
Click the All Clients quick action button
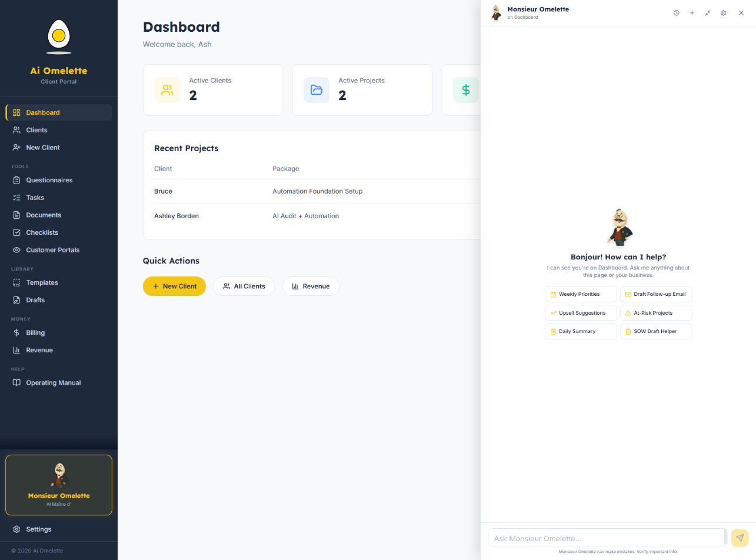coord(244,286)
